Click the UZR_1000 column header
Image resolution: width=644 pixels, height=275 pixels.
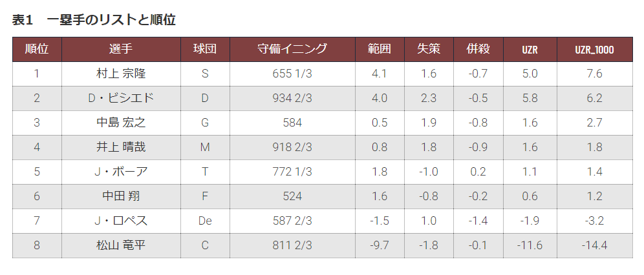coord(595,50)
